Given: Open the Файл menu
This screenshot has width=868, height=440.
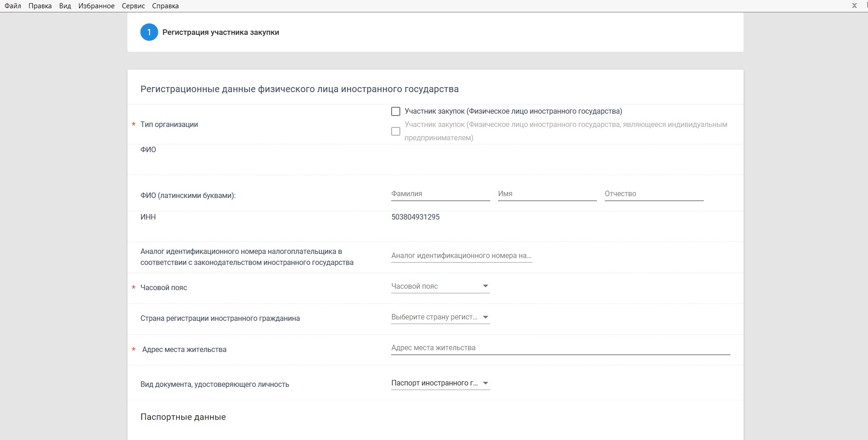Looking at the screenshot, I should click(x=13, y=6).
